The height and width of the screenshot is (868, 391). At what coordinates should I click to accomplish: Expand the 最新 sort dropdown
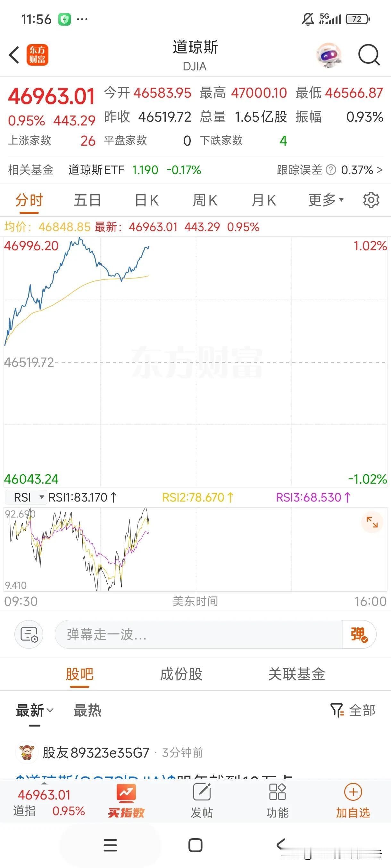pos(35,711)
